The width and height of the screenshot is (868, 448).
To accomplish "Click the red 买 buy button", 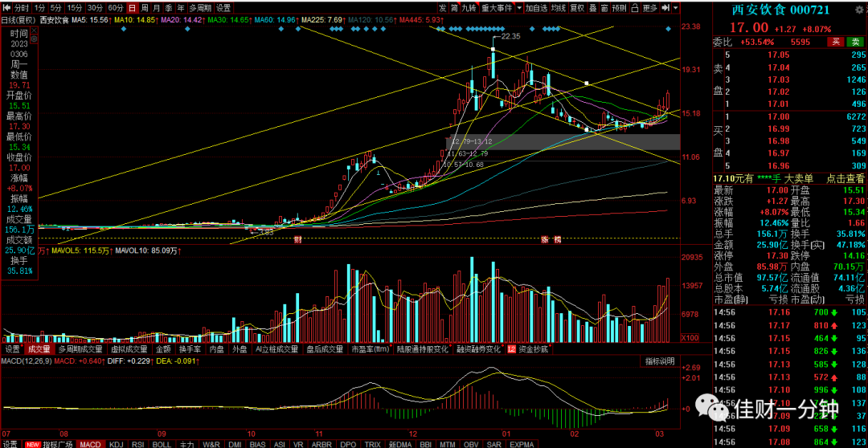I will click(x=835, y=42).
